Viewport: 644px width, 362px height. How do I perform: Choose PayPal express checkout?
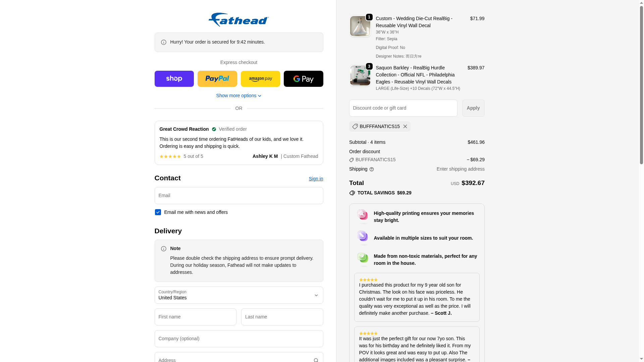[x=217, y=79]
